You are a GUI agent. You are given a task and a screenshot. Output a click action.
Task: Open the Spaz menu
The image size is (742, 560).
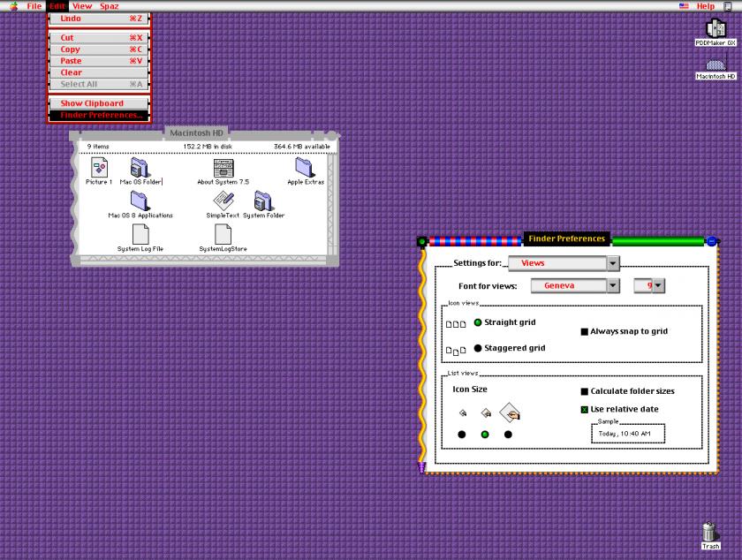110,6
